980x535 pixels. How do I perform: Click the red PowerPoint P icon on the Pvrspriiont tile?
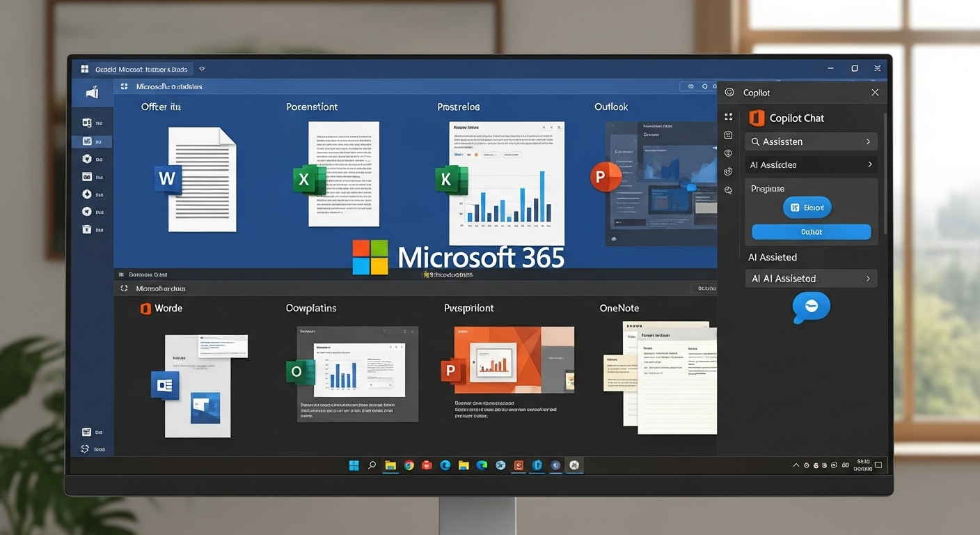point(452,372)
